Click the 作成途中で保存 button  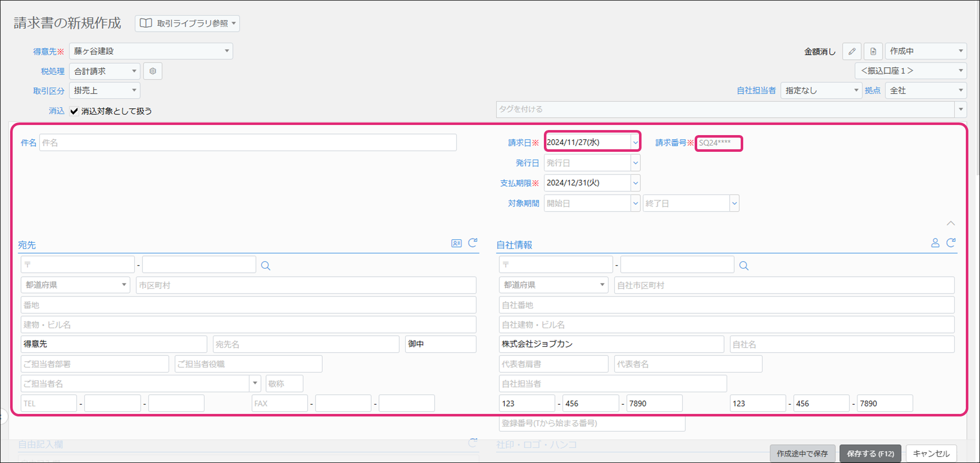pos(802,453)
